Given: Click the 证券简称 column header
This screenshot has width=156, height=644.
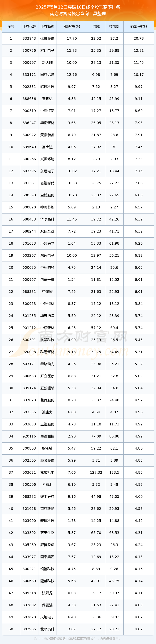Looking at the screenshot, I should click(x=47, y=26).
